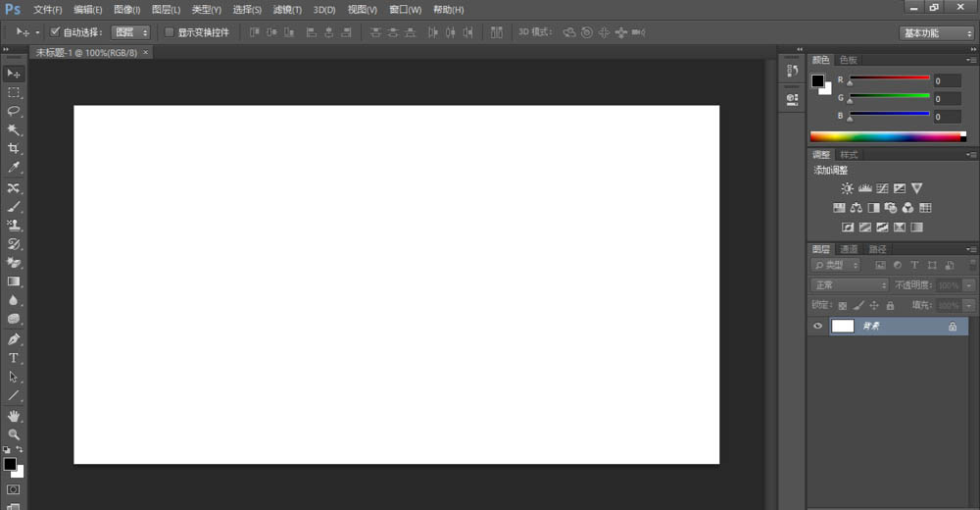The width and height of the screenshot is (980, 510).
Task: Select the Horizontal Type tool
Action: 13,359
